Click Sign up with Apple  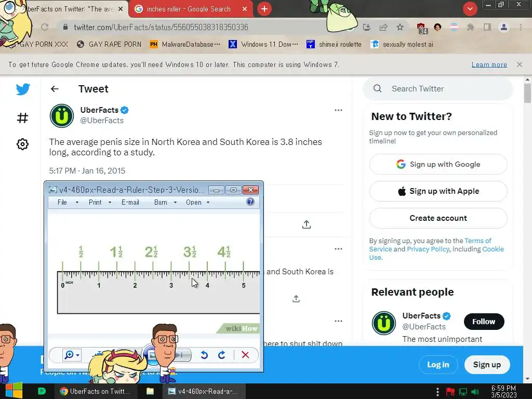click(438, 191)
